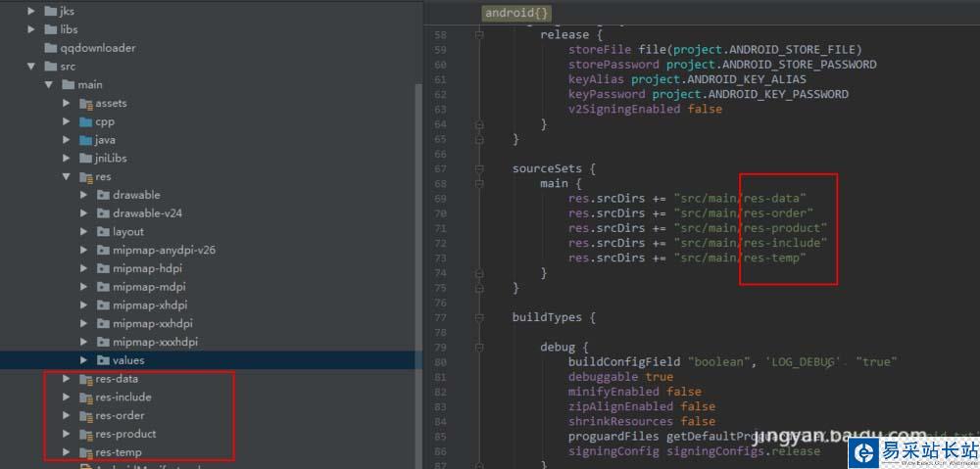Click the values folder icon
980x469 pixels.
[103, 360]
